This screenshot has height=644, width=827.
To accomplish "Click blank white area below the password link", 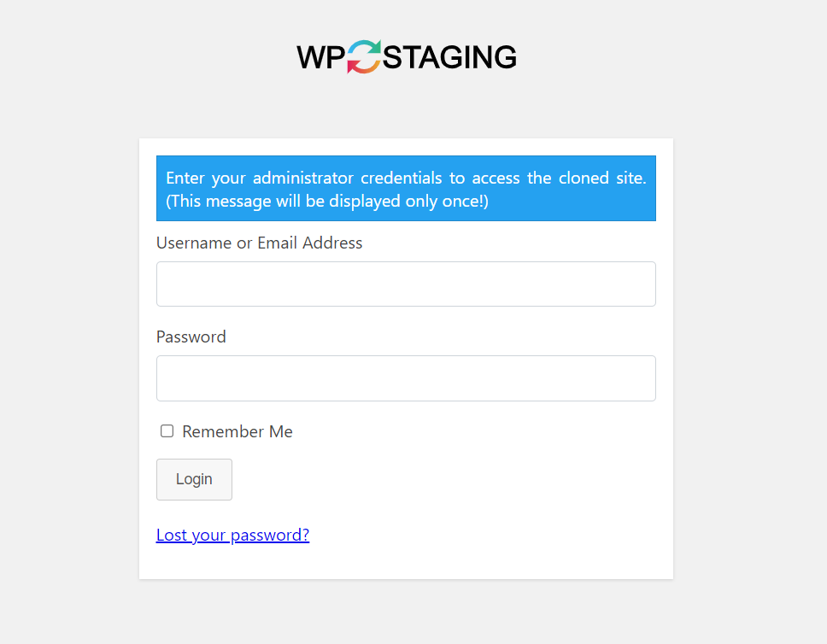I will (x=406, y=564).
